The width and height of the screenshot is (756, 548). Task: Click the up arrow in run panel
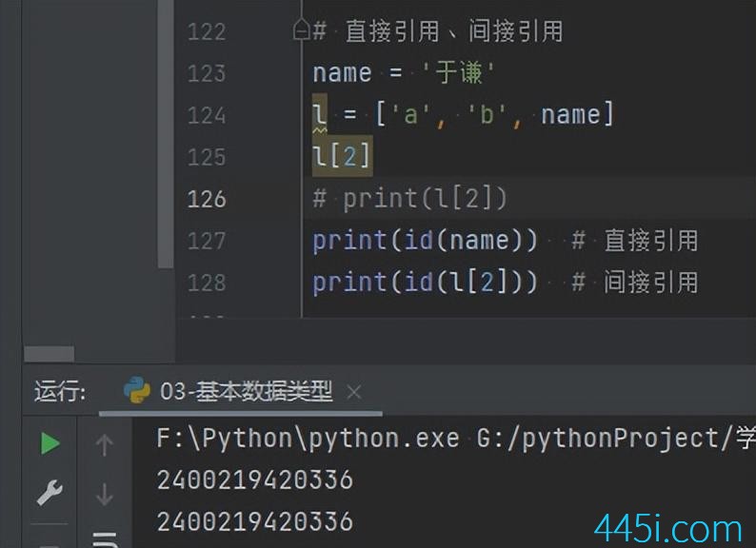(105, 444)
